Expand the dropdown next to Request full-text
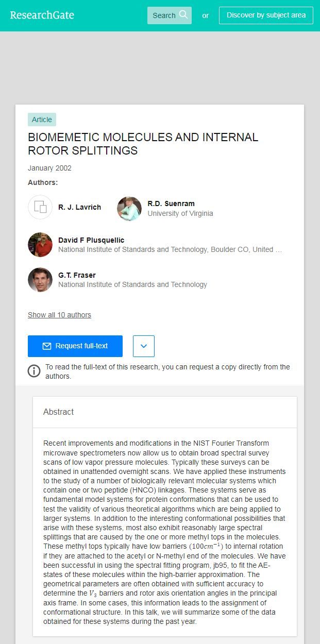 pos(144,346)
